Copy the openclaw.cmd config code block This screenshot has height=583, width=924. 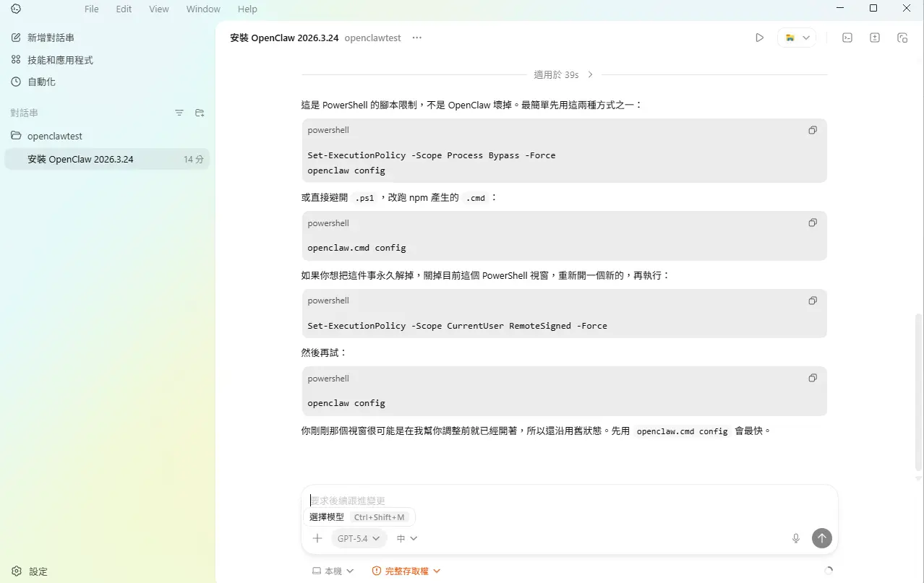[x=812, y=223]
